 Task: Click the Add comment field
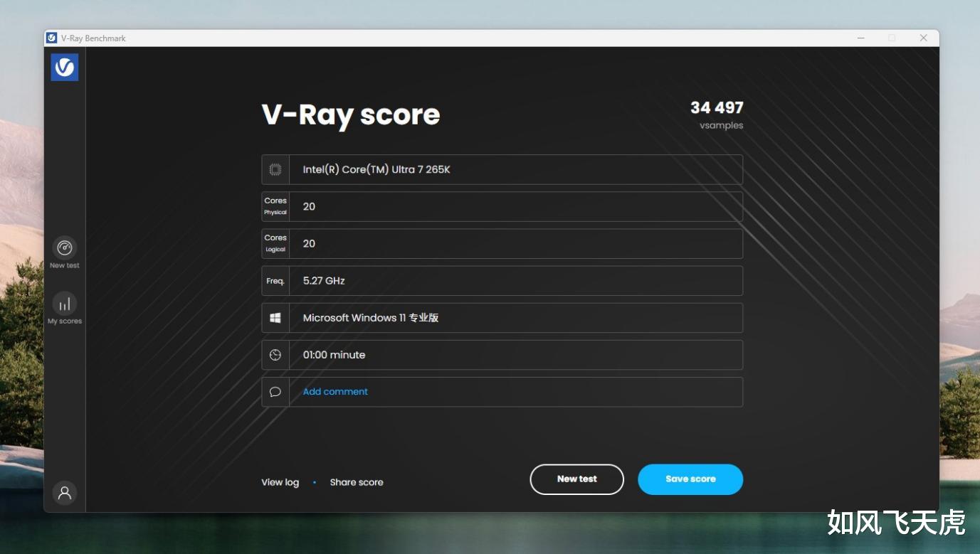coord(502,392)
